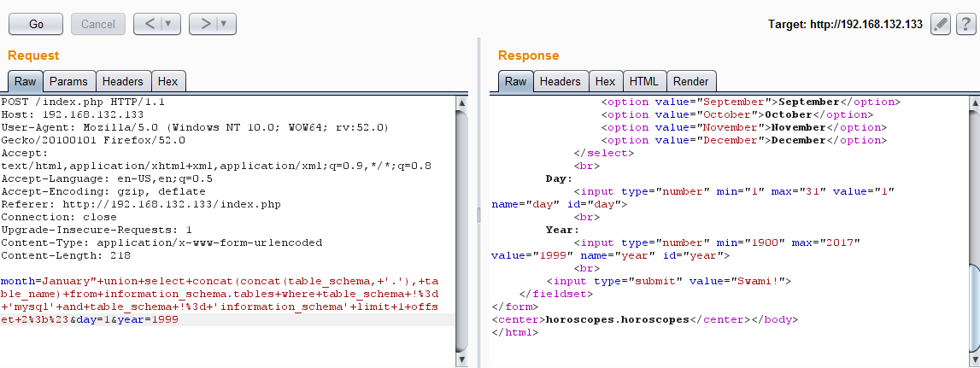Open the forward history dropdown arrow

(225, 25)
